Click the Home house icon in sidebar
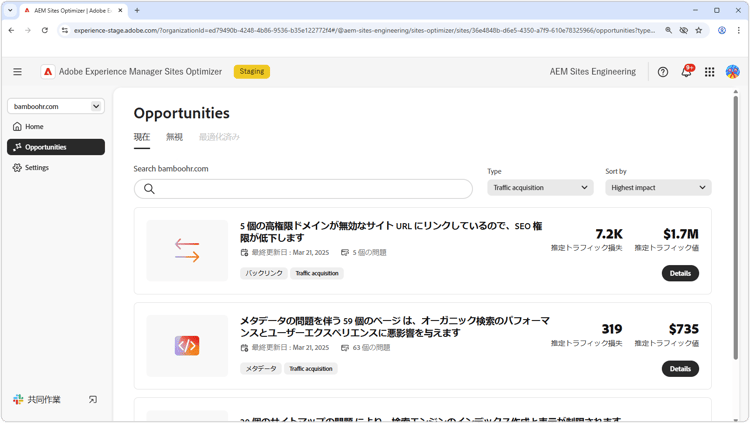Image resolution: width=750 pixels, height=423 pixels. [x=17, y=126]
